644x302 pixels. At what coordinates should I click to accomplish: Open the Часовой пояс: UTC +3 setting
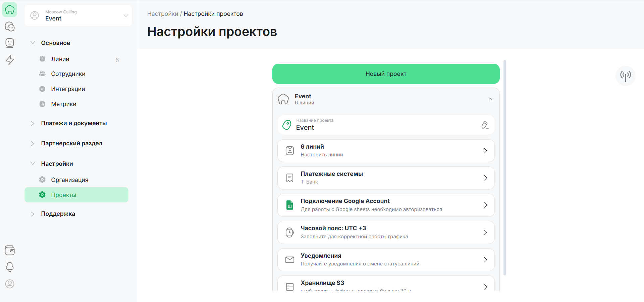click(x=386, y=232)
